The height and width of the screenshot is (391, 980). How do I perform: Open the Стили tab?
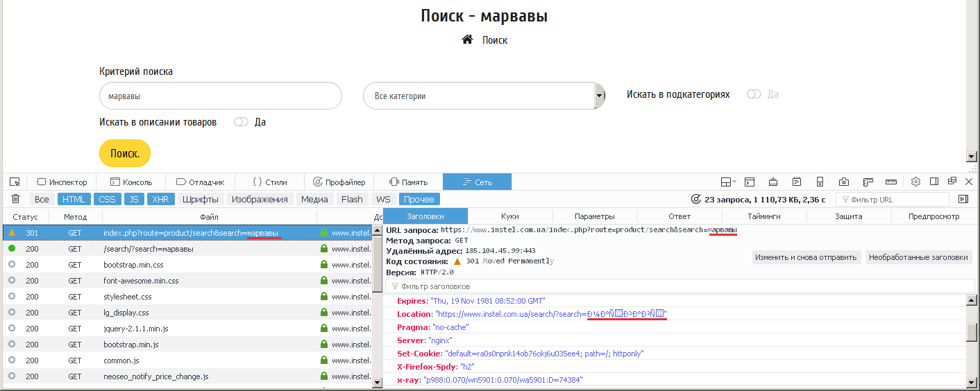coord(270,182)
